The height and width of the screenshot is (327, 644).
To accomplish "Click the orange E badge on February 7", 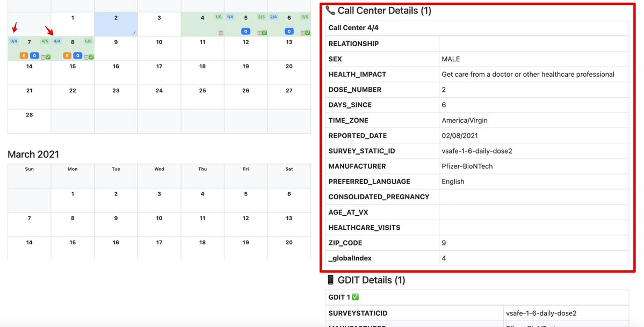I will [24, 55].
